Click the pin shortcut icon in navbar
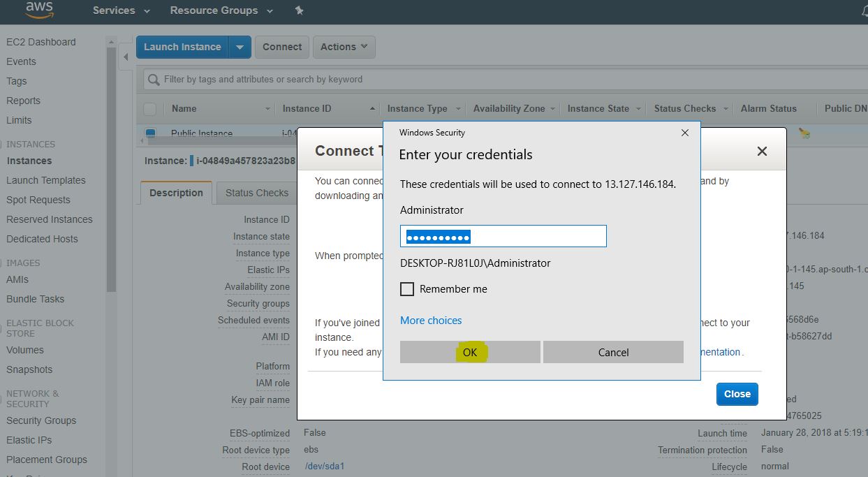Screen dimensions: 868x477 pyautogui.click(x=299, y=10)
